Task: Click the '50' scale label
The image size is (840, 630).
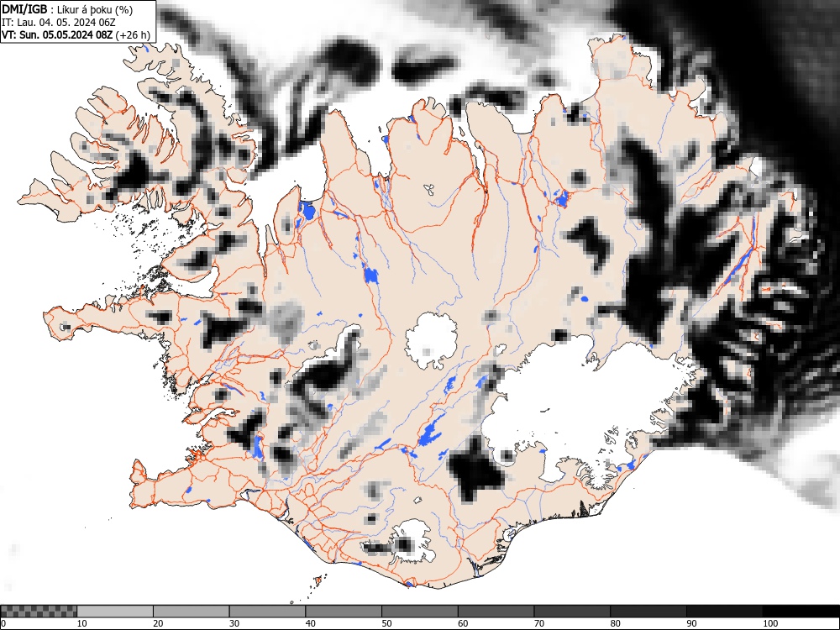Action: click(386, 623)
